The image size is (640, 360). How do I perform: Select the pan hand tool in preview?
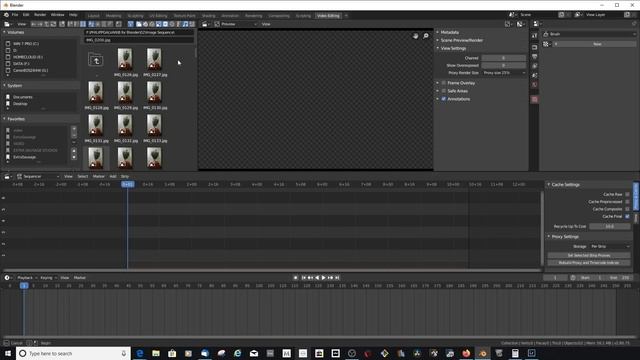pyautogui.click(x=415, y=36)
